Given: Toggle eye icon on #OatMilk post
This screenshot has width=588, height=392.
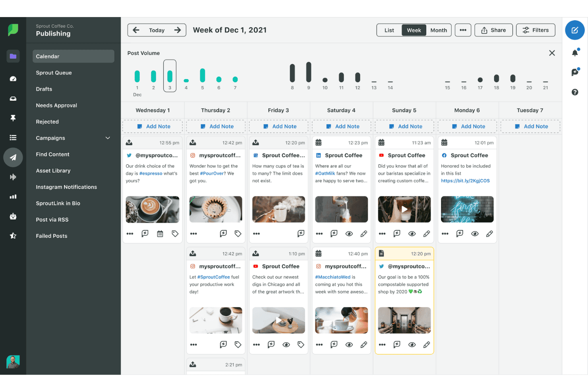Looking at the screenshot, I should point(349,234).
